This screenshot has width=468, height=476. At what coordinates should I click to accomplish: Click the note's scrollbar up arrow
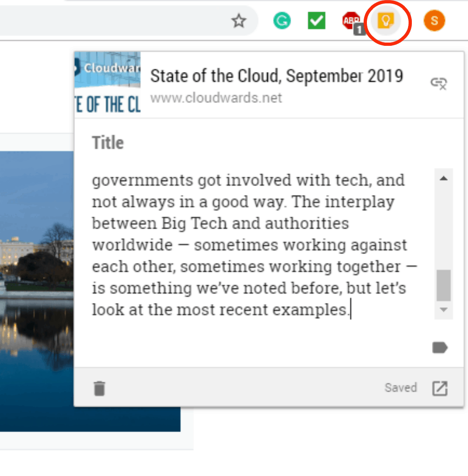[444, 179]
